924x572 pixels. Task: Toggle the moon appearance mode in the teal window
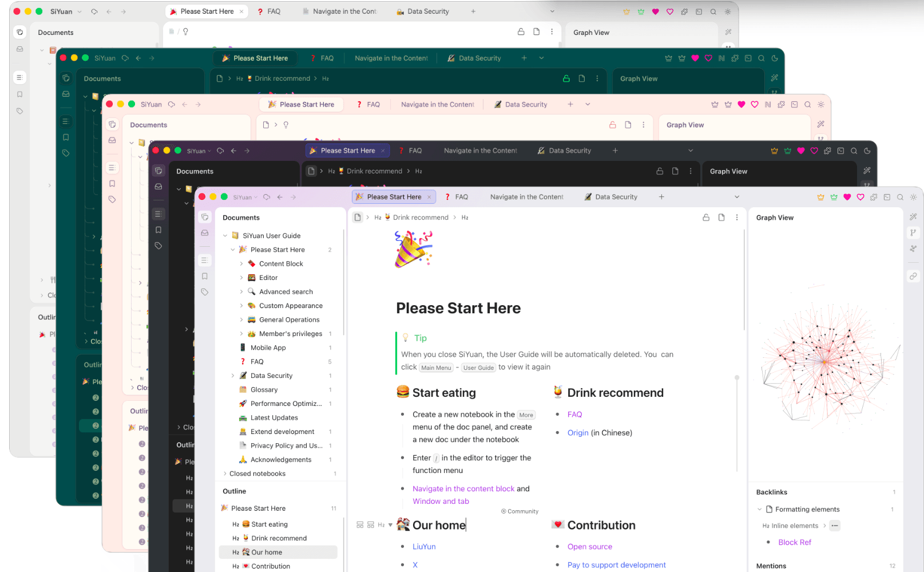pos(775,58)
